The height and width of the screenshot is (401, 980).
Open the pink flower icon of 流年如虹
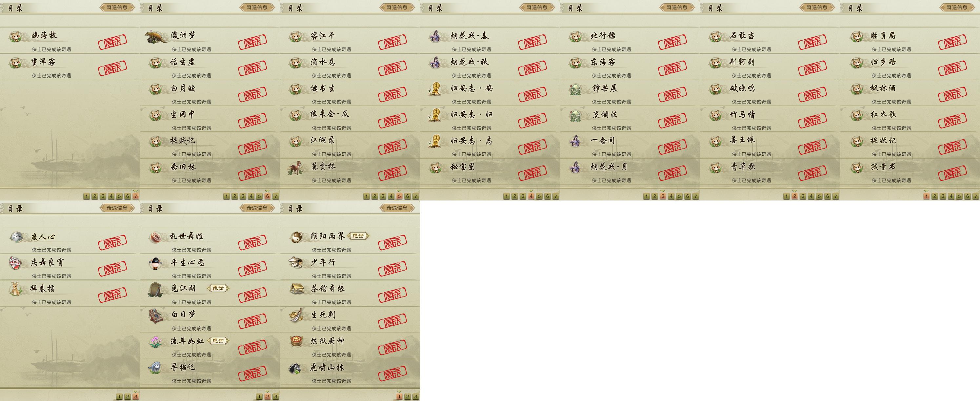156,342
